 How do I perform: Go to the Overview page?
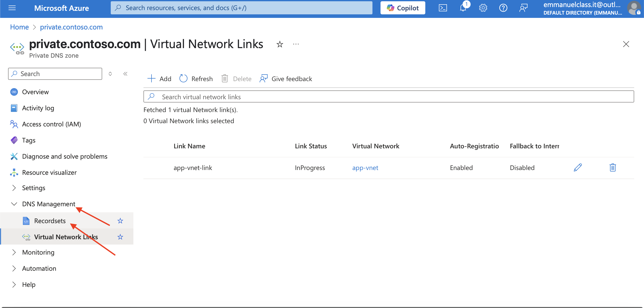pos(35,92)
